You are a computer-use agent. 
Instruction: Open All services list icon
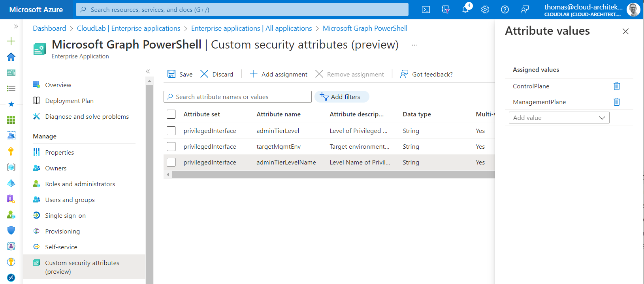tap(11, 88)
